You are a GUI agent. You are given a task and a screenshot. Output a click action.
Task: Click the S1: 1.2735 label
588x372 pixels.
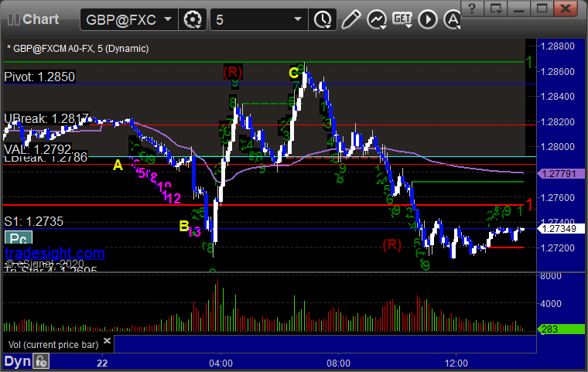tap(34, 221)
